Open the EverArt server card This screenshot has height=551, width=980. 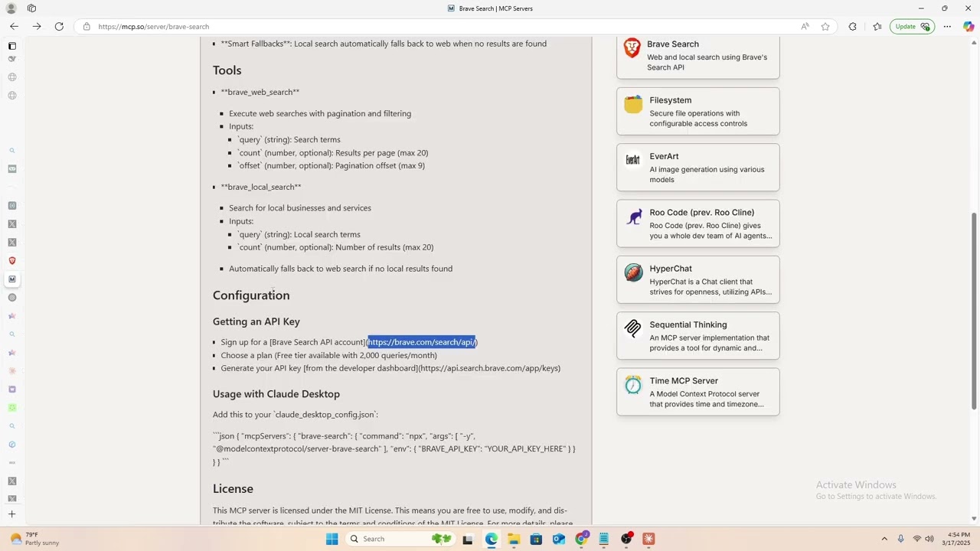(698, 168)
